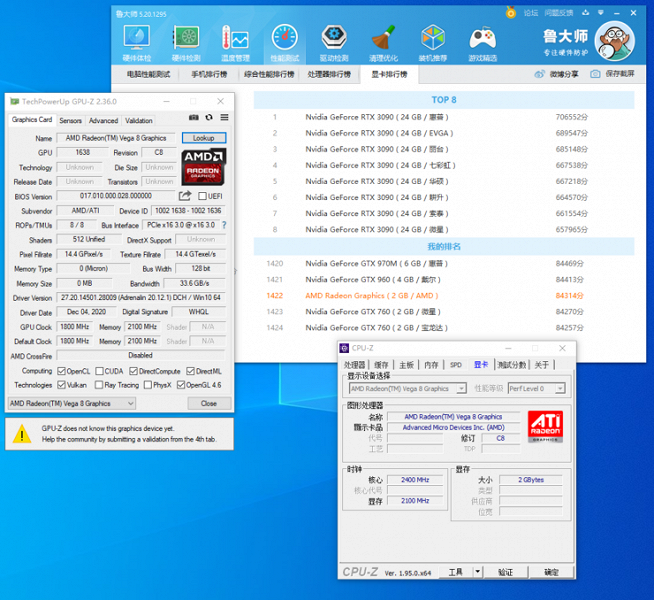Switch to the Sensors tab in GPU-Z

(70, 120)
